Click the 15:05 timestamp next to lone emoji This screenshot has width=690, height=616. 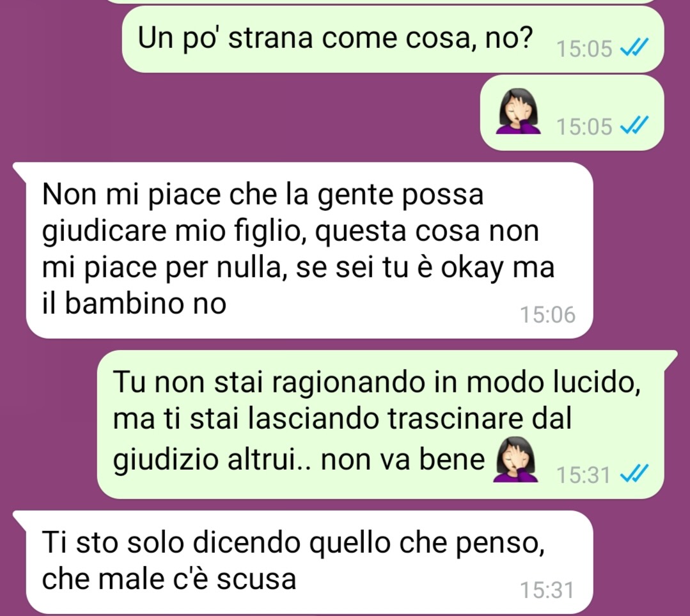(584, 127)
